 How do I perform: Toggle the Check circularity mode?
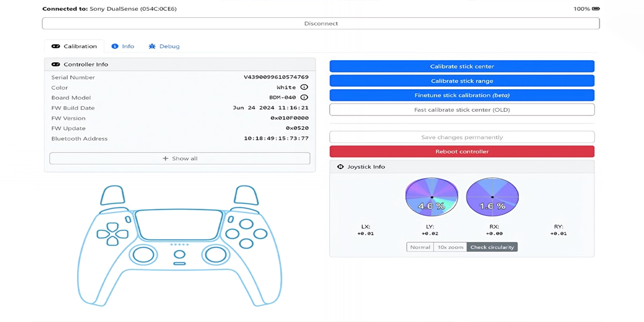(x=492, y=247)
